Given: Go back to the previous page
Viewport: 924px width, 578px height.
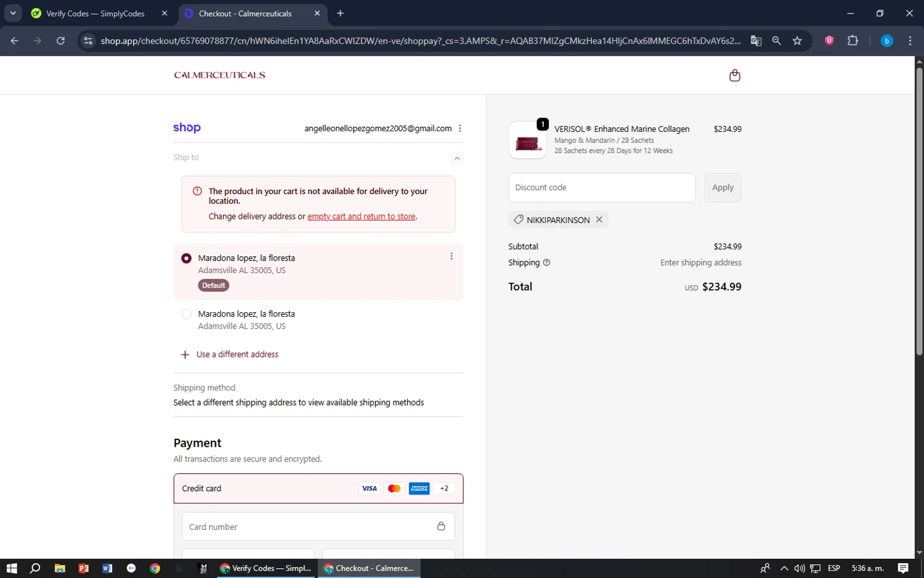Looking at the screenshot, I should (x=15, y=41).
